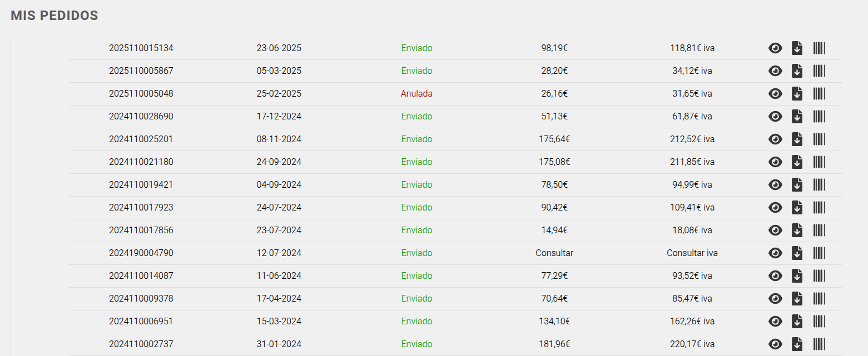View details of order 2024110028690
868x356 pixels.
pos(775,117)
